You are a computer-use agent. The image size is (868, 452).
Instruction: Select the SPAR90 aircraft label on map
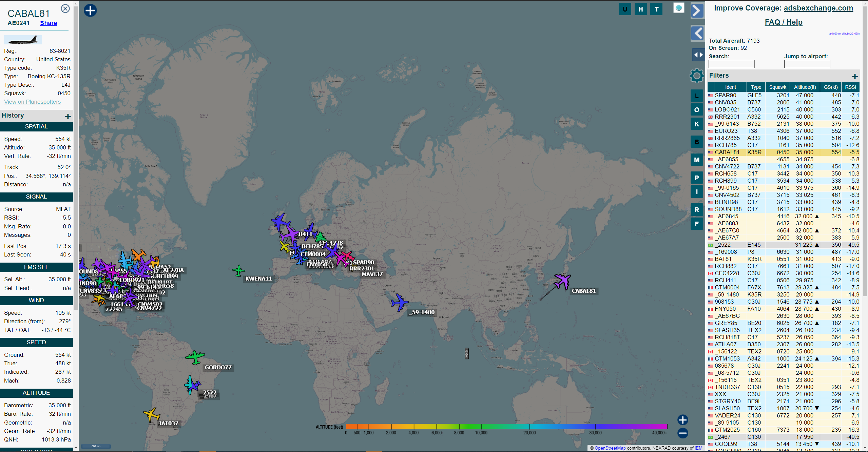pyautogui.click(x=363, y=263)
